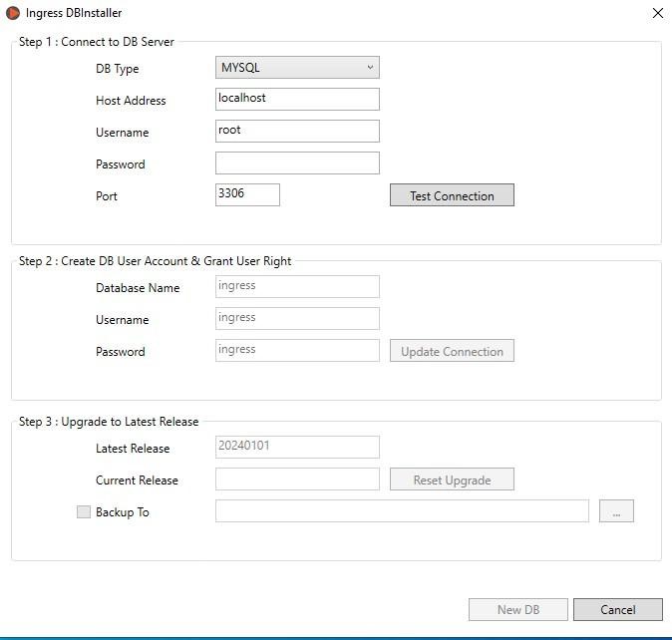Viewport: 672px width, 640px height.
Task: Click the 'DB Type' label
Action: point(118,69)
